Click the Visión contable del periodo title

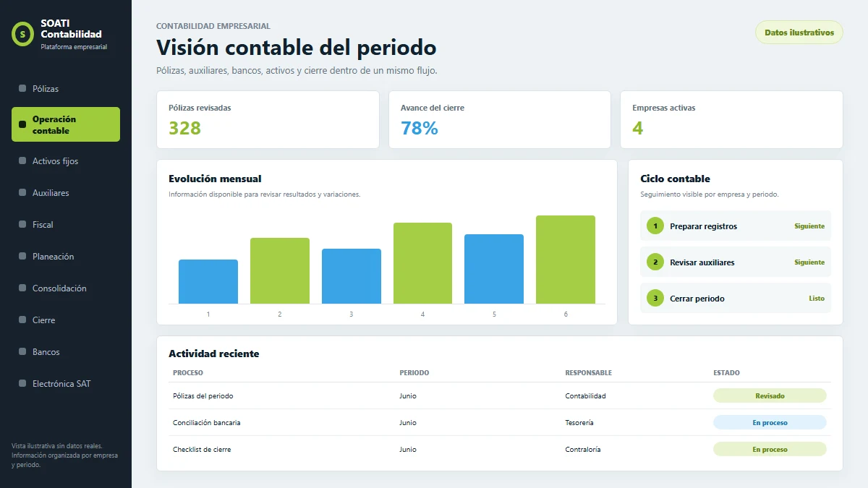point(297,48)
